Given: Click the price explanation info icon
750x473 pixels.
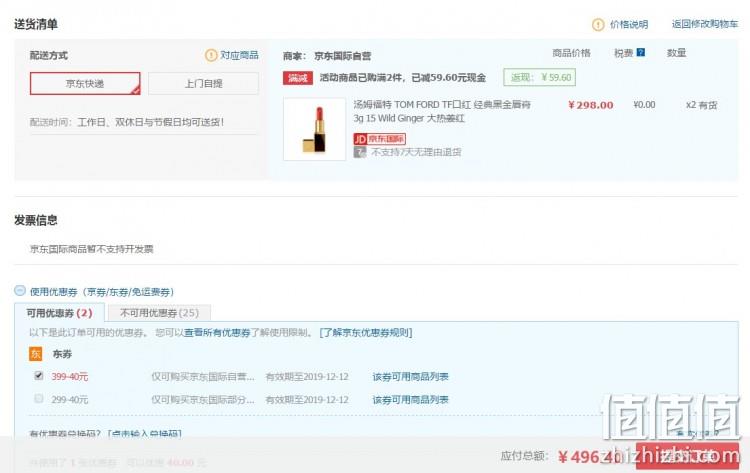Looking at the screenshot, I should pyautogui.click(x=598, y=24).
